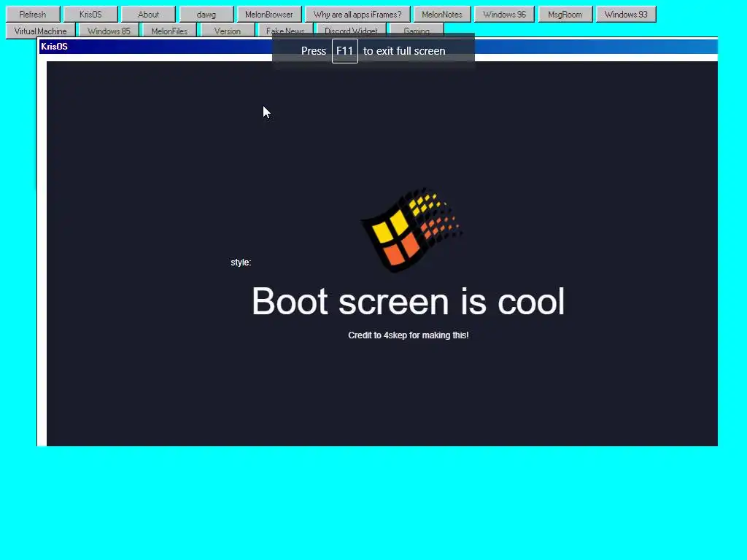This screenshot has height=560, width=747.
Task: Open MelonNotes
Action: click(x=442, y=15)
